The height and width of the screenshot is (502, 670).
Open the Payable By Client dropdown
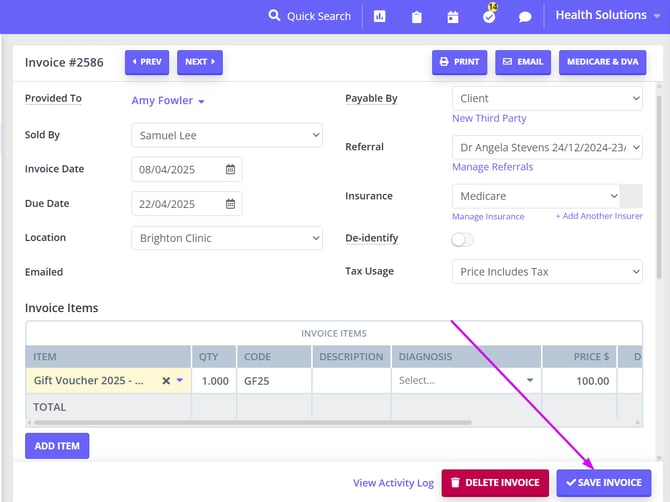pyautogui.click(x=547, y=99)
